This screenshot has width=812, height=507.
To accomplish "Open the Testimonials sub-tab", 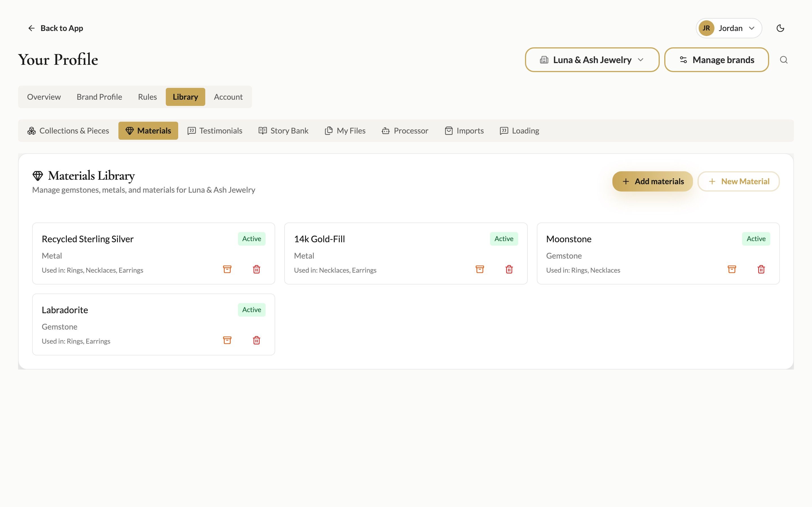I will click(x=215, y=131).
